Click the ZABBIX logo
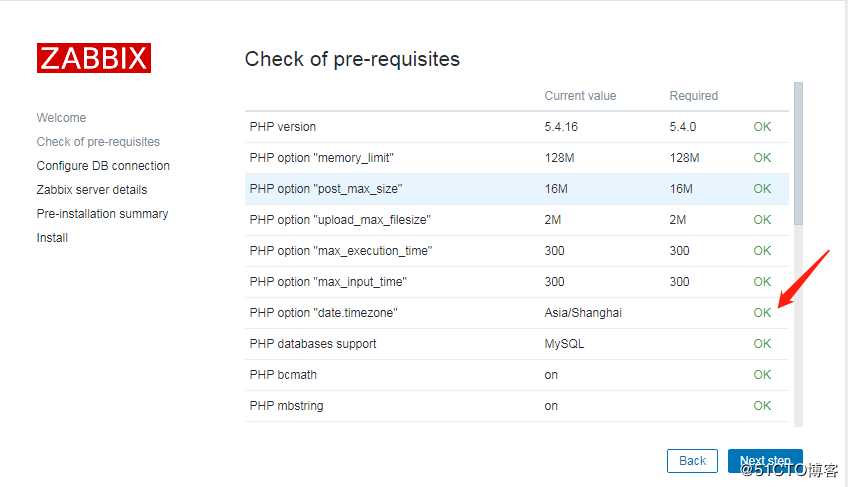The image size is (848, 487). 94,58
